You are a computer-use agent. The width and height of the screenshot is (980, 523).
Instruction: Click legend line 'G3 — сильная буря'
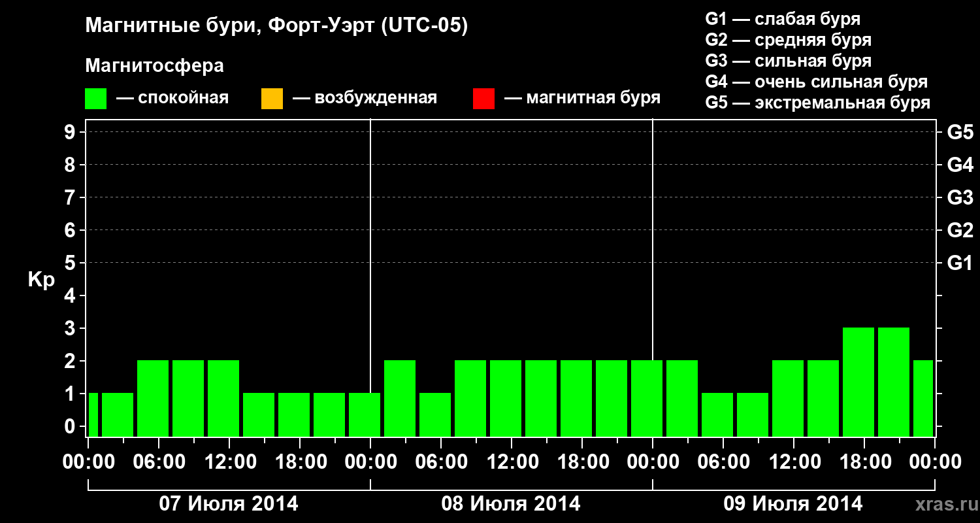tap(789, 61)
